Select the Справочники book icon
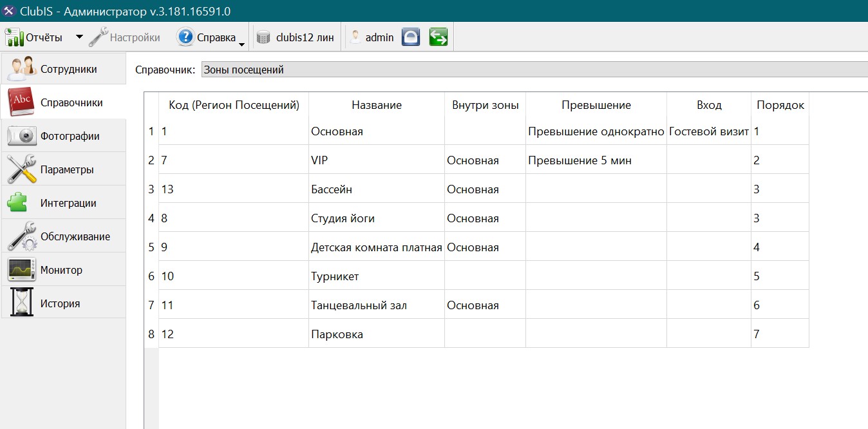This screenshot has height=429, width=868. [x=20, y=102]
